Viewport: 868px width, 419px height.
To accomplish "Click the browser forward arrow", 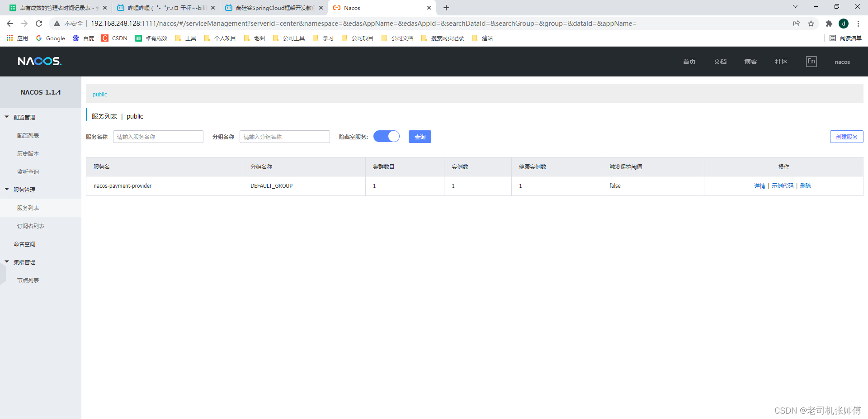I will coord(24,24).
